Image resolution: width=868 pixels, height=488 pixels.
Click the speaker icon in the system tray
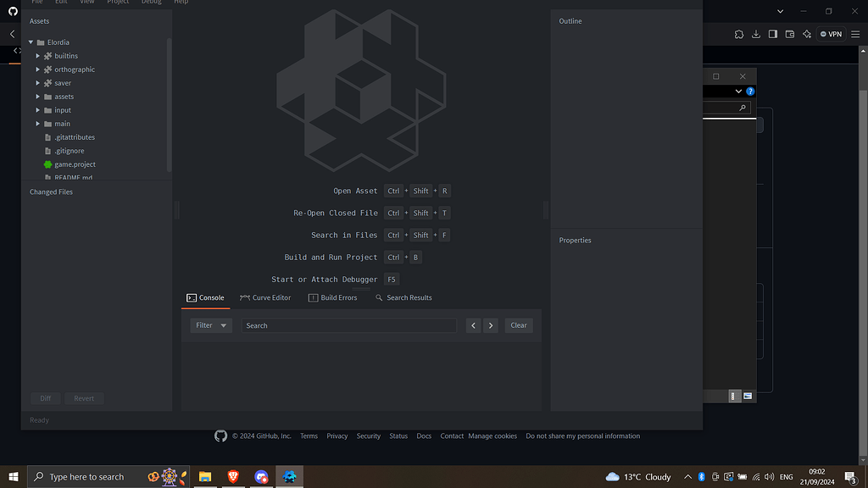tap(769, 476)
